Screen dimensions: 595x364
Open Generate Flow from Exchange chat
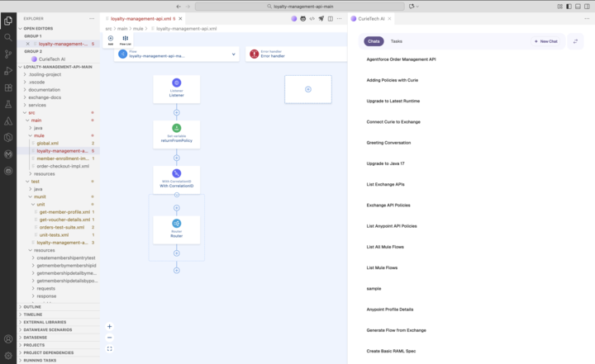(x=396, y=330)
